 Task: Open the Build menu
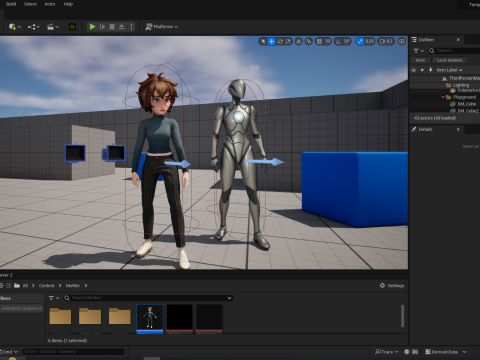pos(11,4)
